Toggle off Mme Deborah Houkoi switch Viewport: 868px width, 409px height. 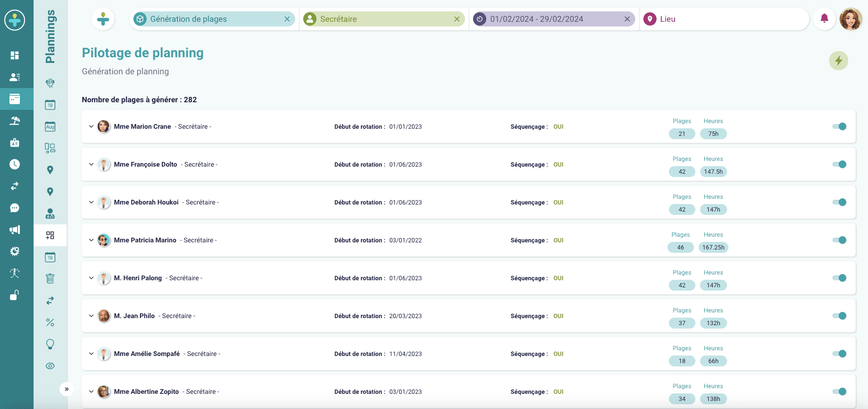point(840,202)
